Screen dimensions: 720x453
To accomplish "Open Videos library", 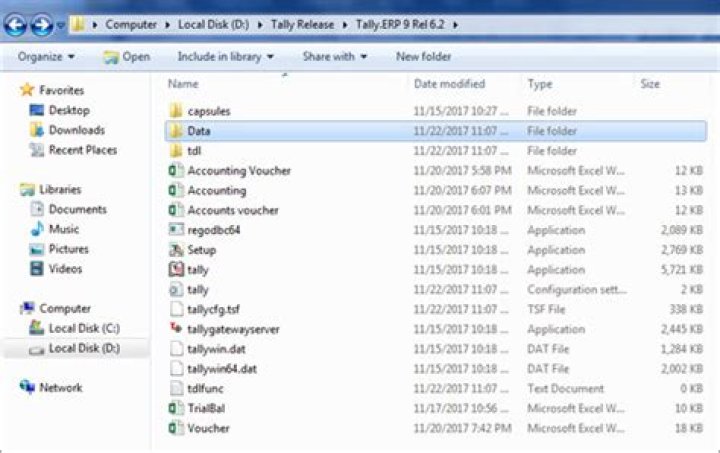I will 65,268.
